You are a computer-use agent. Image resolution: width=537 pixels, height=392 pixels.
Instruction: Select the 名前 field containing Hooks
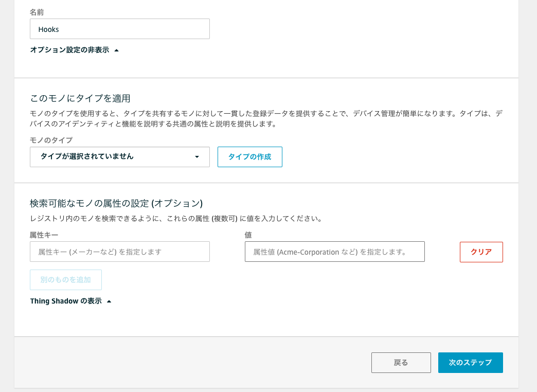tap(119, 29)
